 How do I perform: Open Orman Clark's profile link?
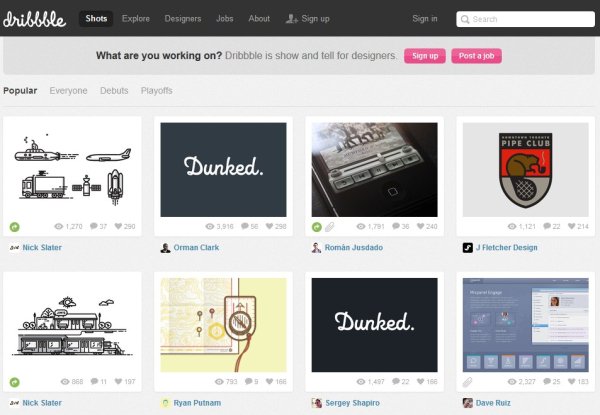tap(196, 247)
